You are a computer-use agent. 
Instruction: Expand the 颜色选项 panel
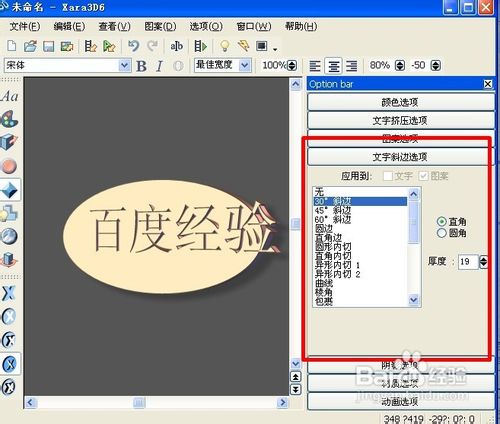click(x=400, y=102)
